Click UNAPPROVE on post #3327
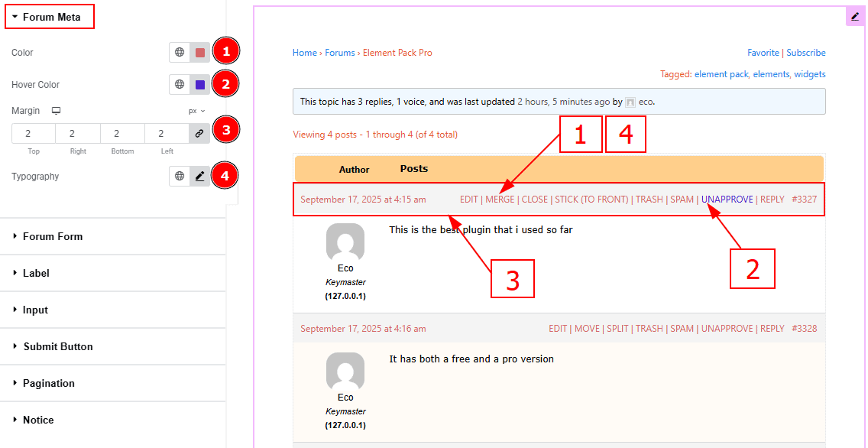Screen dimensions: 868x448 (x=727, y=200)
